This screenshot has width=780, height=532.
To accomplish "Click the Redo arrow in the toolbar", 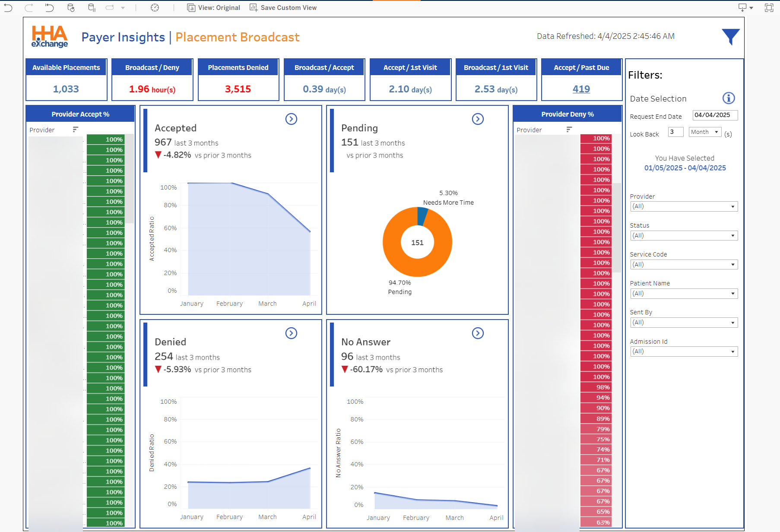I will (29, 8).
